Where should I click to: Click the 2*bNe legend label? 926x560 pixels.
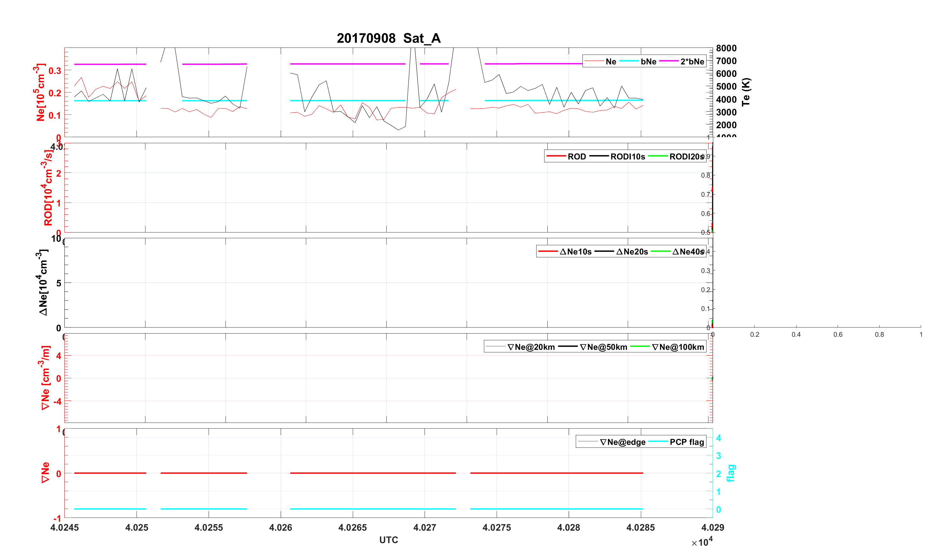[x=692, y=62]
